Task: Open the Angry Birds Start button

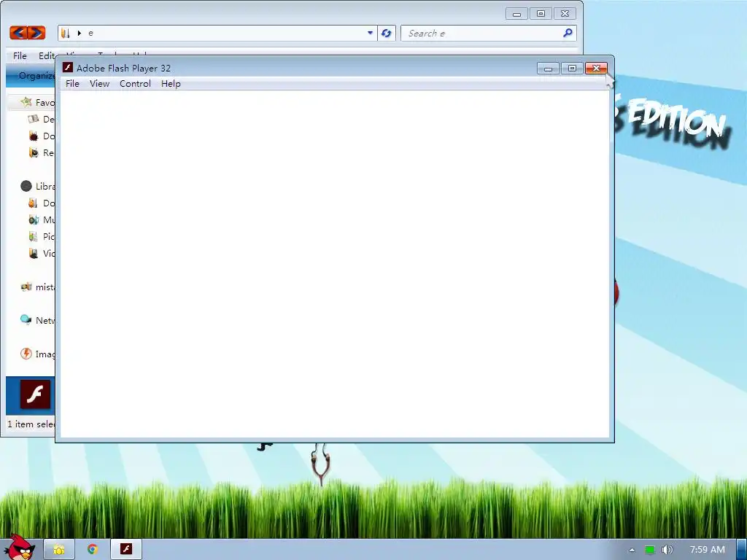Action: pos(19,547)
